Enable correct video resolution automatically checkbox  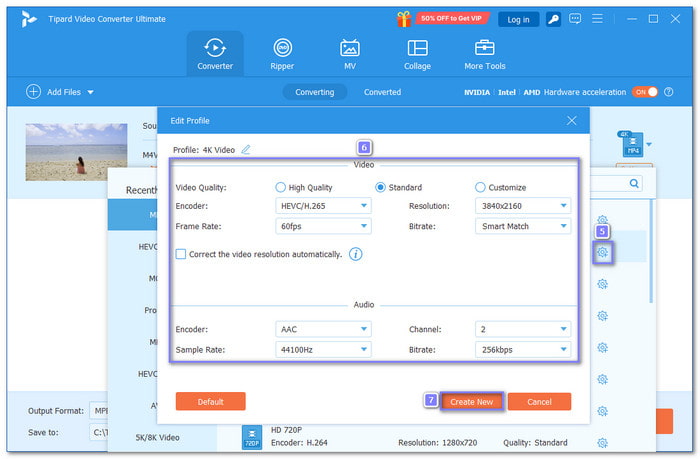181,254
